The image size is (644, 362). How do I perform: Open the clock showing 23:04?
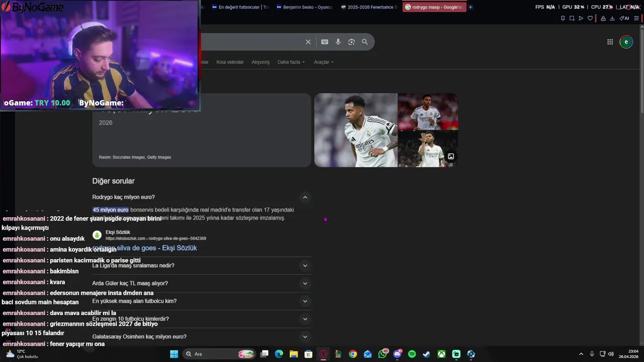point(629,354)
